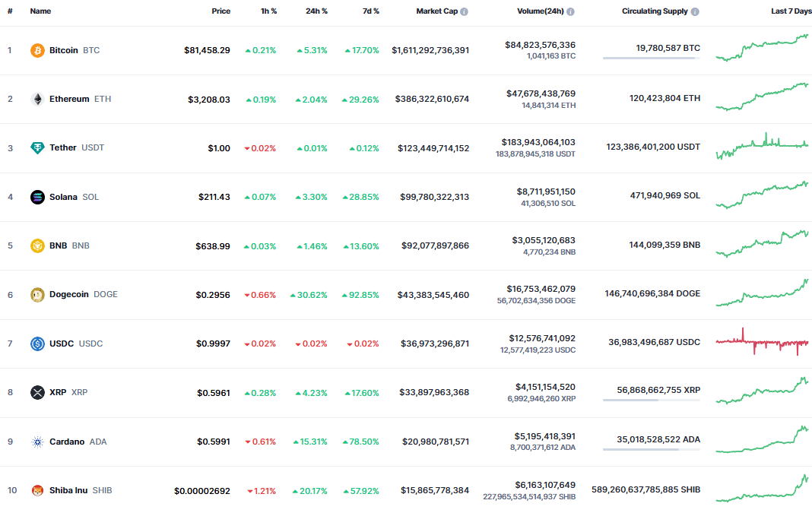
Task: Open the Ethereum coin page link
Action: 69,99
